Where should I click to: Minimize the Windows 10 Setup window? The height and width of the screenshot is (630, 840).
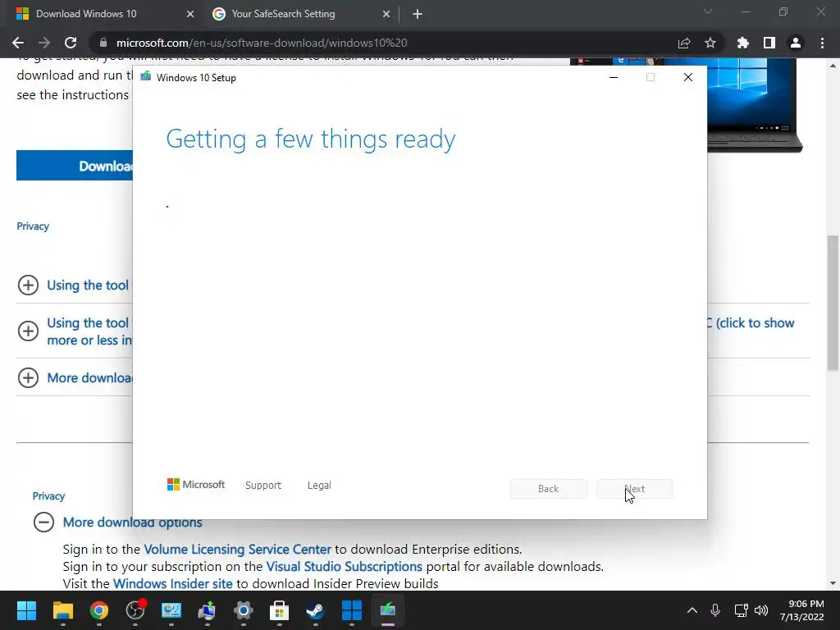(614, 77)
